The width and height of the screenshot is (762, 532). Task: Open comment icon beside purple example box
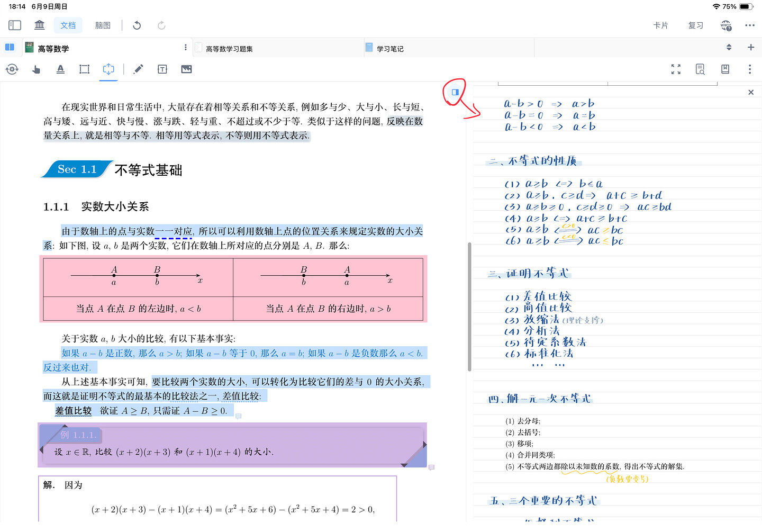tap(431, 467)
